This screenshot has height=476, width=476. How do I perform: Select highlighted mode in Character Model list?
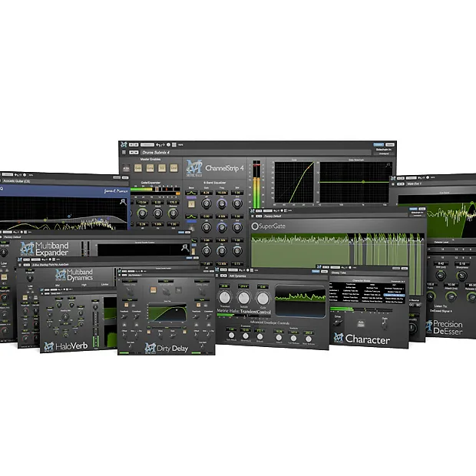click(394, 295)
